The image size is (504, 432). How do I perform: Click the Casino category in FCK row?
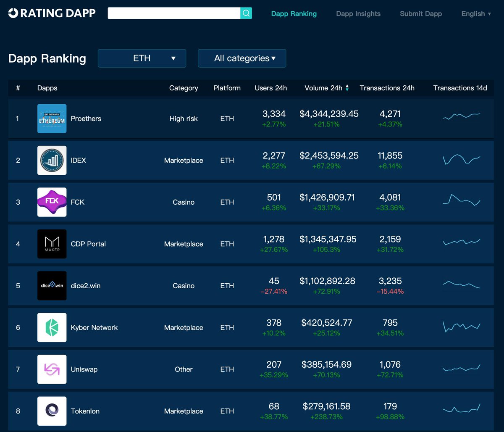[x=184, y=202]
